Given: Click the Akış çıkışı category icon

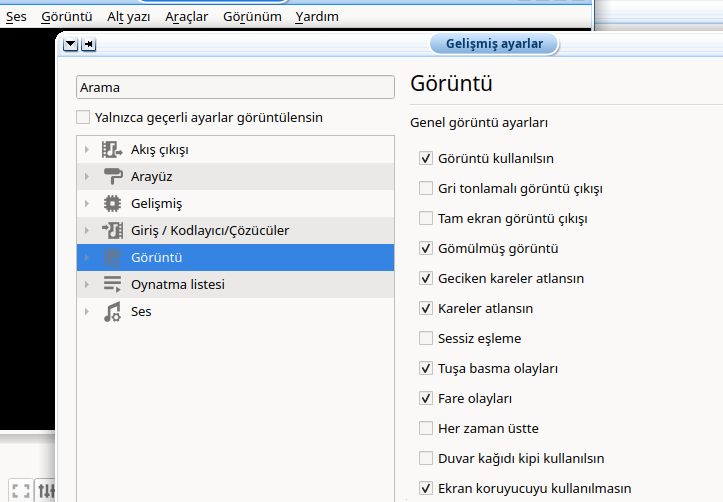Looking at the screenshot, I should (x=112, y=150).
